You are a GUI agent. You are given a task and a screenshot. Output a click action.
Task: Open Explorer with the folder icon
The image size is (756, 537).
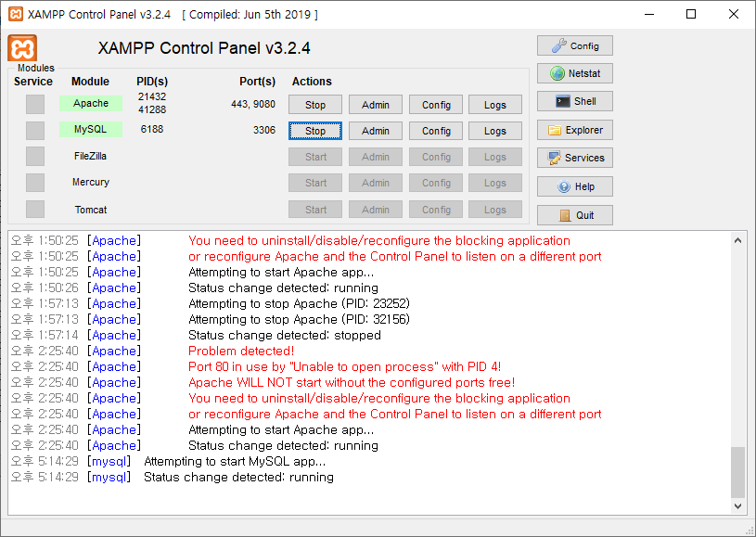coord(575,130)
